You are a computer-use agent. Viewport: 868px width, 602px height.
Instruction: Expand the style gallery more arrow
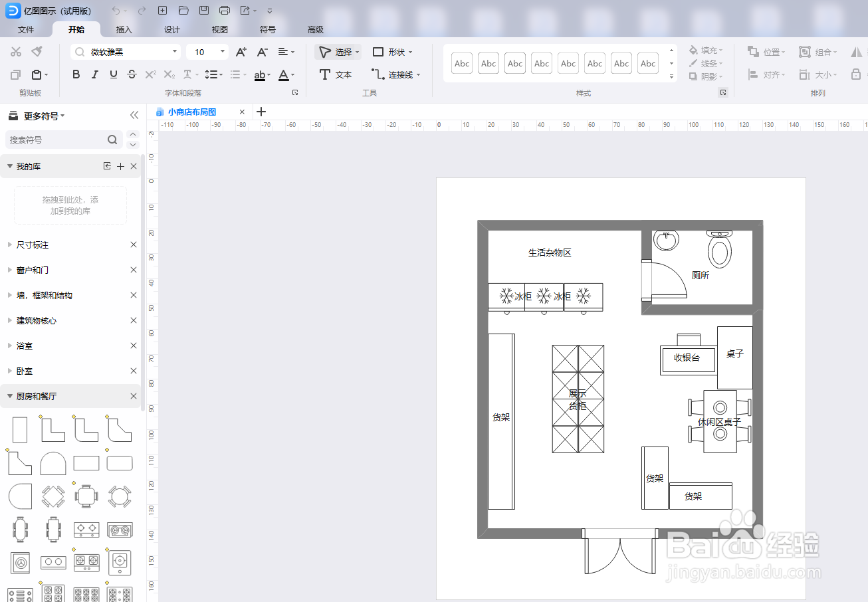point(672,76)
